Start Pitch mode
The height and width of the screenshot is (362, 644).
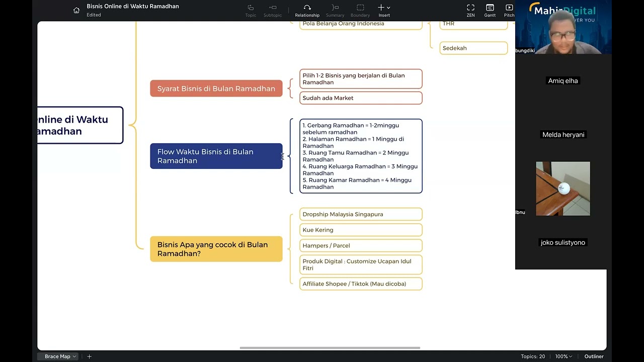click(x=509, y=11)
